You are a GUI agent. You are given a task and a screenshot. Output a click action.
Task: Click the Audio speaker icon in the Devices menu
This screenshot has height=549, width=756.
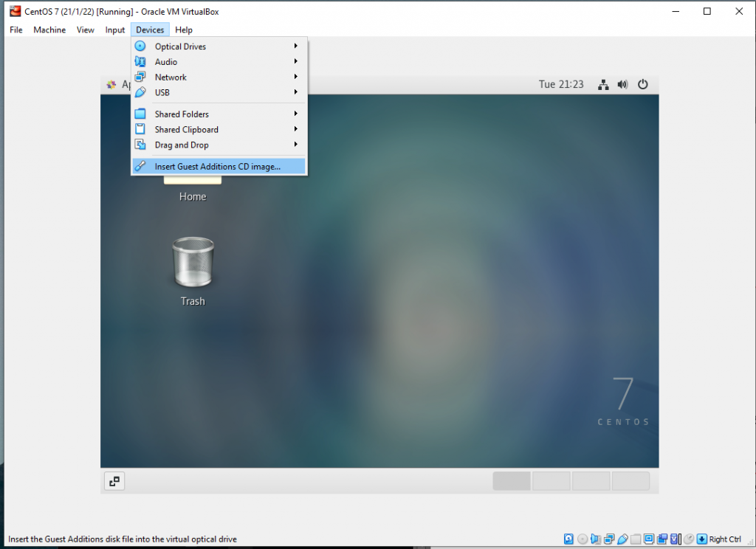[140, 61]
